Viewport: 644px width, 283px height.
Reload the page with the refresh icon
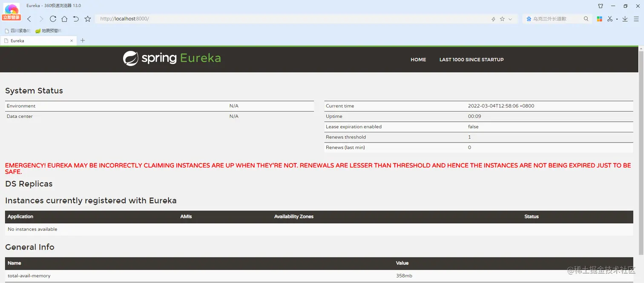(x=53, y=19)
